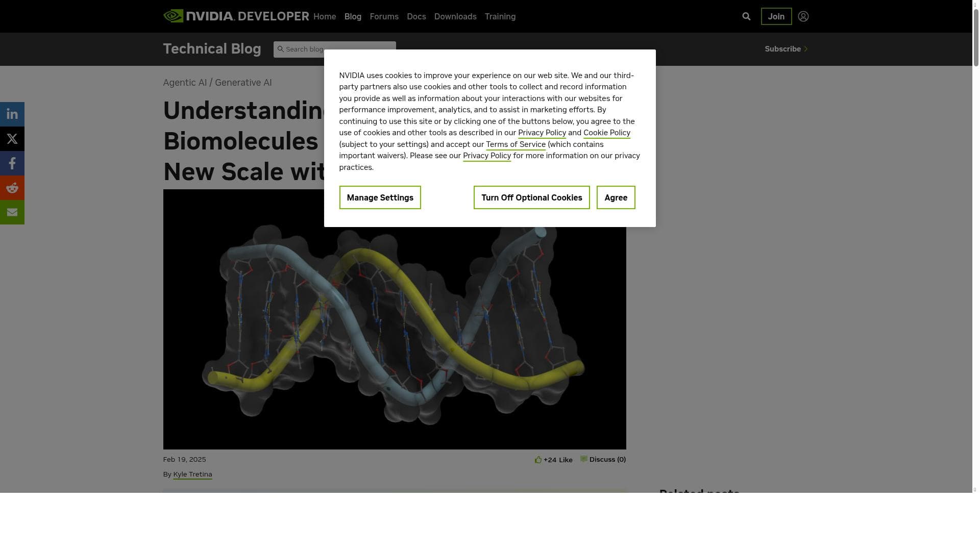Screen dimensions: 980x551
Task: Share the article on LinkedIn
Action: click(12, 114)
